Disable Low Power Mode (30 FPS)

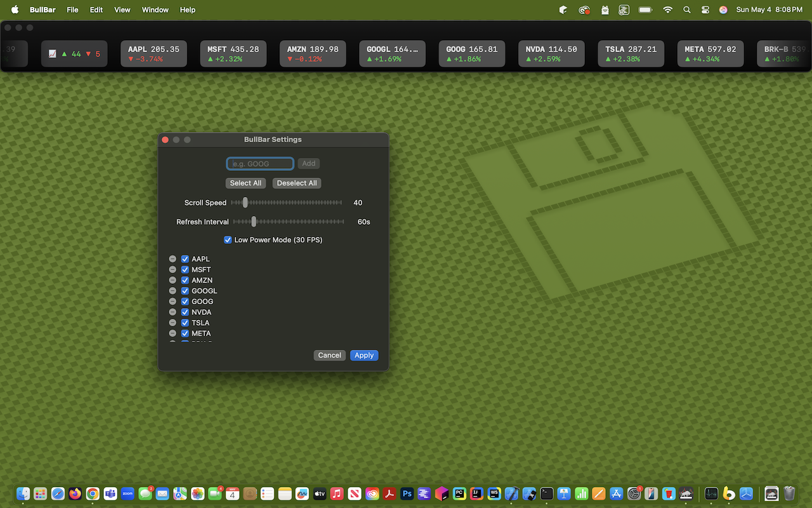click(228, 239)
